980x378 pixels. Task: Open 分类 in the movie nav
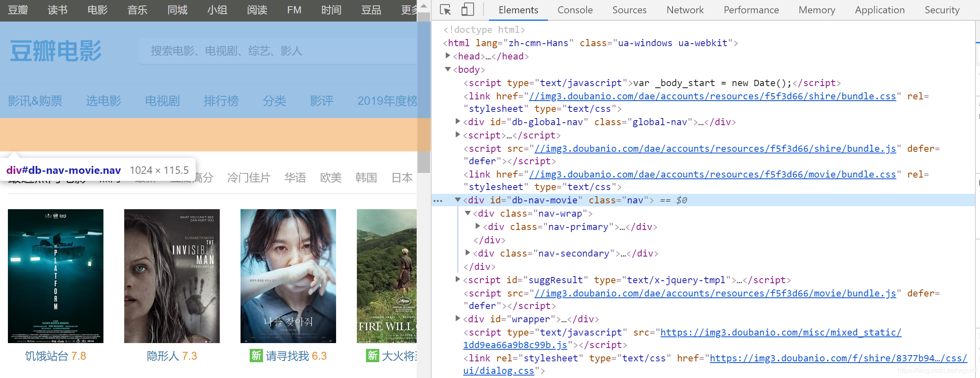(274, 101)
